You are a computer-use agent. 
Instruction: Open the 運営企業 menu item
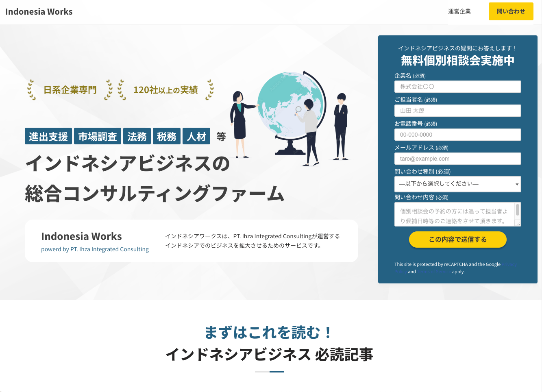coord(459,11)
